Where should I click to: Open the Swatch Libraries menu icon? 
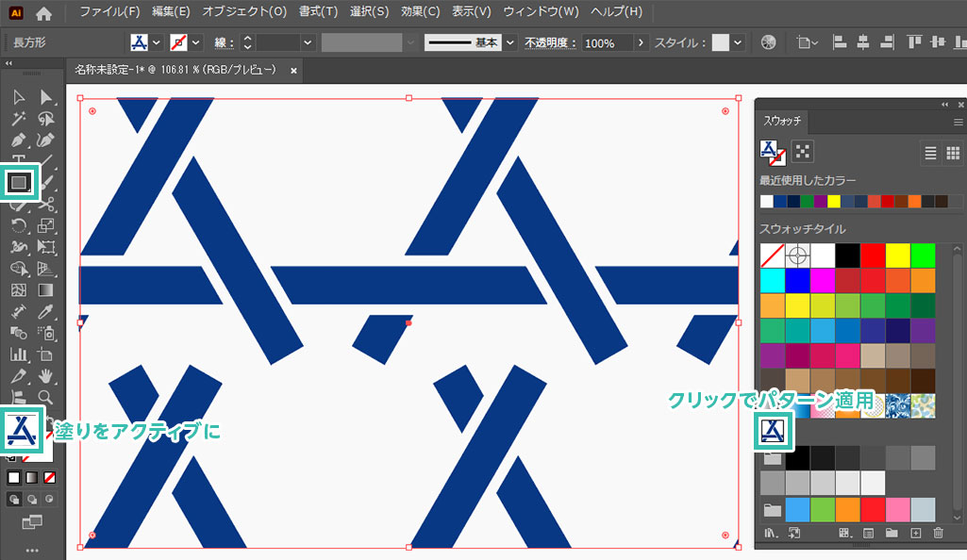771,533
